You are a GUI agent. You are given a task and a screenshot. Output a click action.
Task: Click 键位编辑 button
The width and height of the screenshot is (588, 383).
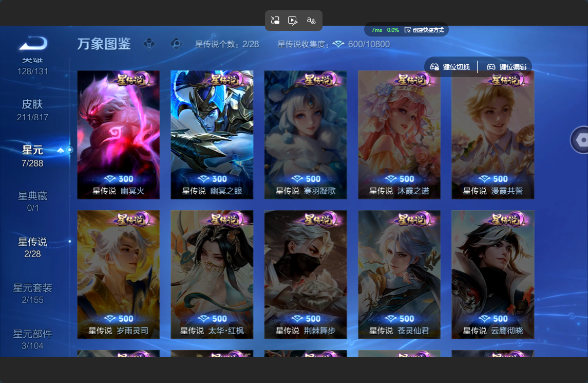click(x=507, y=67)
